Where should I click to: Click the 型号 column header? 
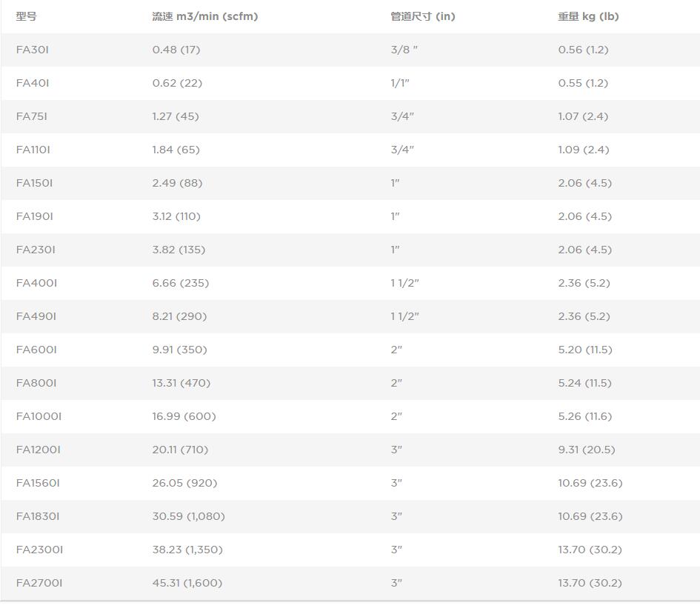27,16
